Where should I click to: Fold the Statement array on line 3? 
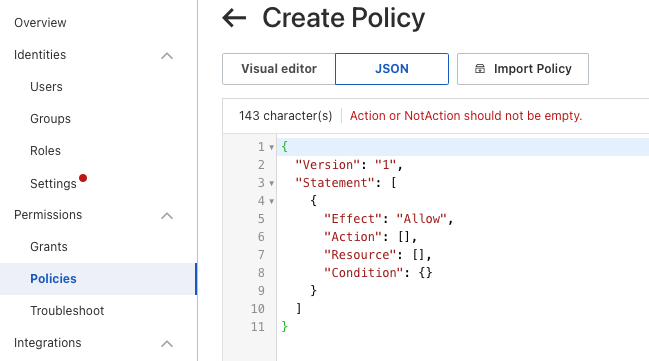pos(272,183)
